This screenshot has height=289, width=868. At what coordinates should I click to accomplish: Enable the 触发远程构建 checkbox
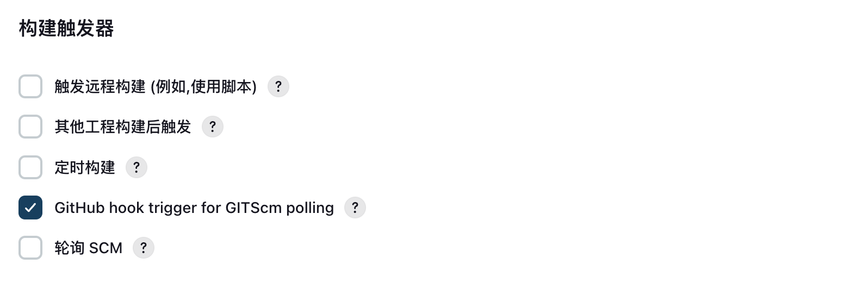coord(30,86)
